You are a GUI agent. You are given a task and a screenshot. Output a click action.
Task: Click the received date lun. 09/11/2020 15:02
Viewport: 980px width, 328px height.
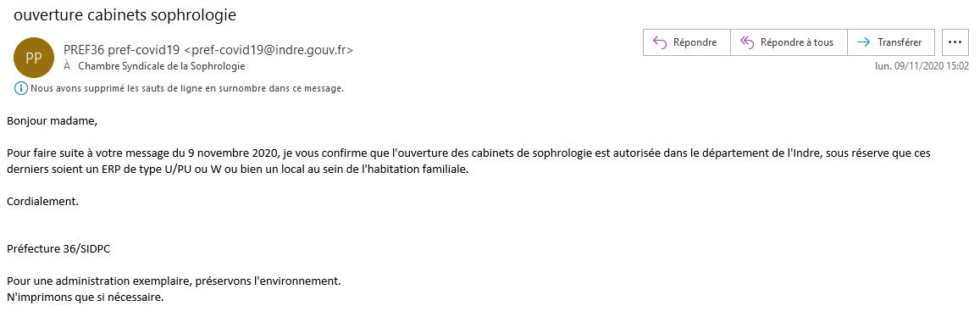click(x=922, y=66)
